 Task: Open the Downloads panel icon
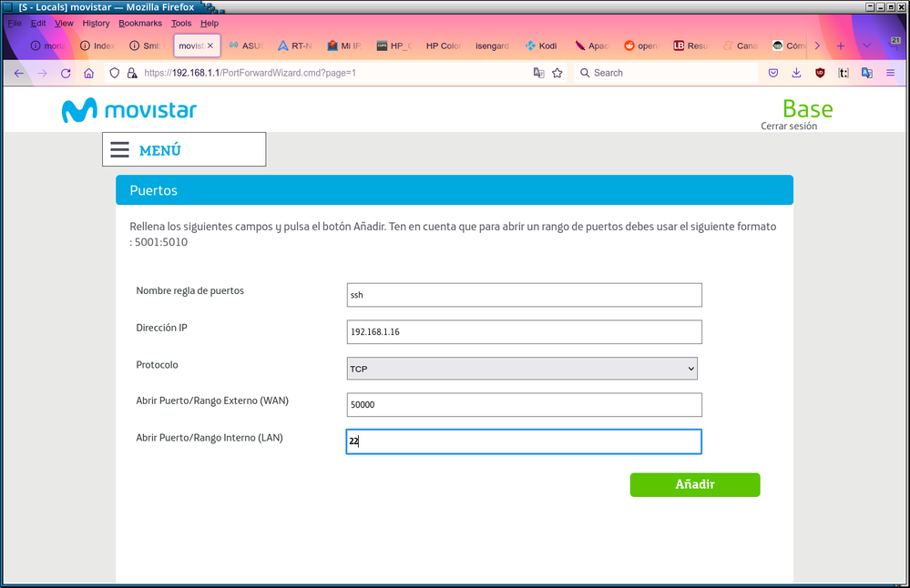click(796, 73)
